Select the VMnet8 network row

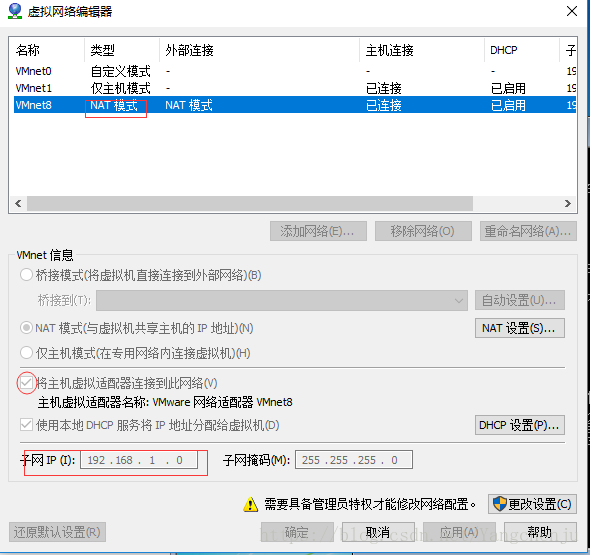295,105
